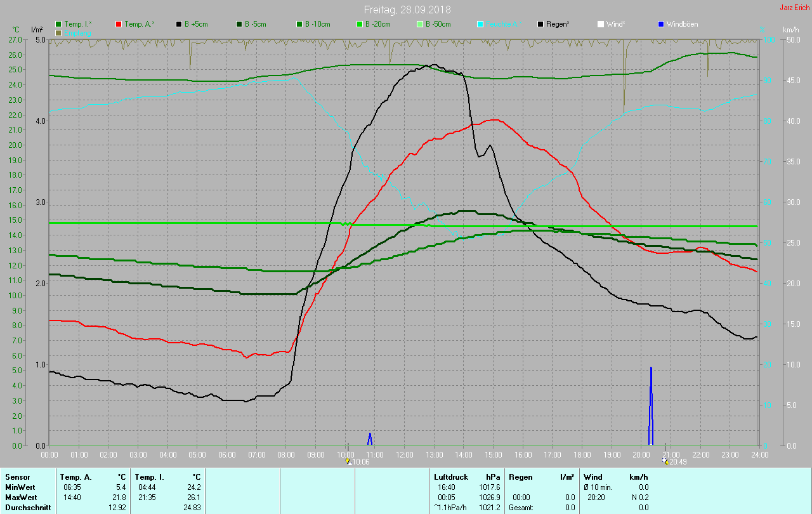Click the sunset icon beside 20:49
The width and height of the screenshot is (812, 514).
pyautogui.click(x=665, y=461)
